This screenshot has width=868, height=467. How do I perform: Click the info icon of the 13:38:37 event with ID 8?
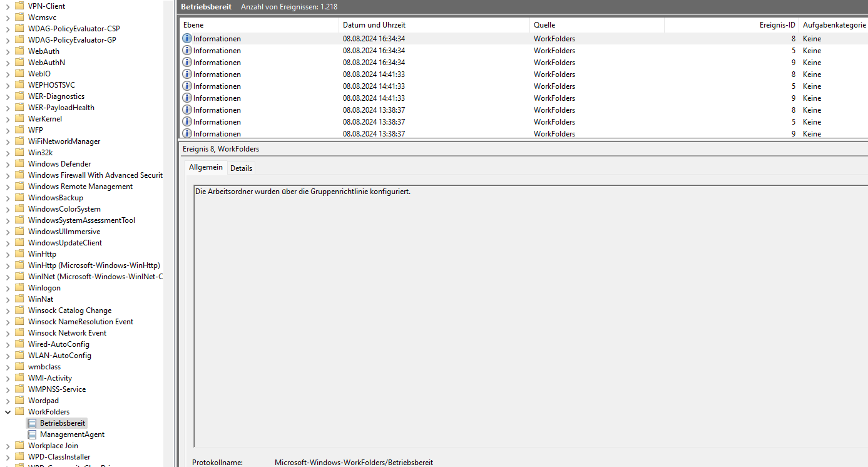pos(187,110)
